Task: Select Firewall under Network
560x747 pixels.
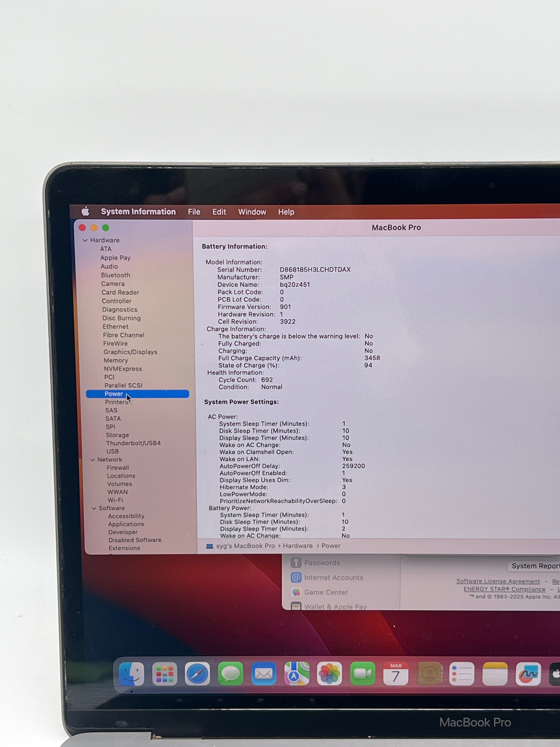Action: (118, 468)
